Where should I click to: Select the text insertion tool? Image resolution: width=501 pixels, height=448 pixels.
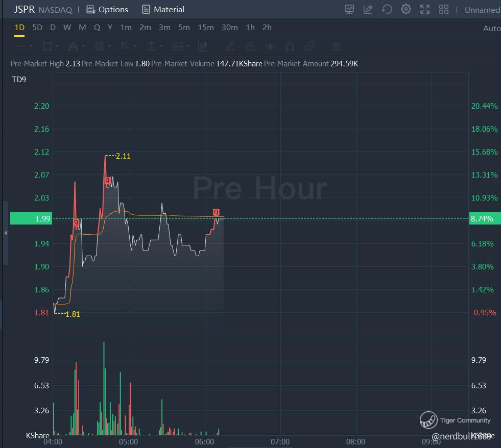coord(151,46)
